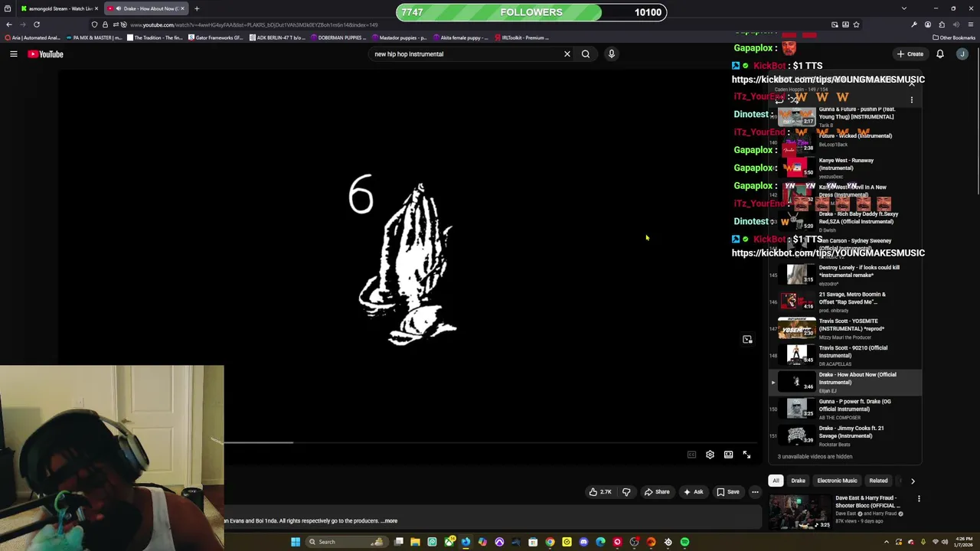Switch the player to theater mode
The image size is (980, 551).
[728, 455]
